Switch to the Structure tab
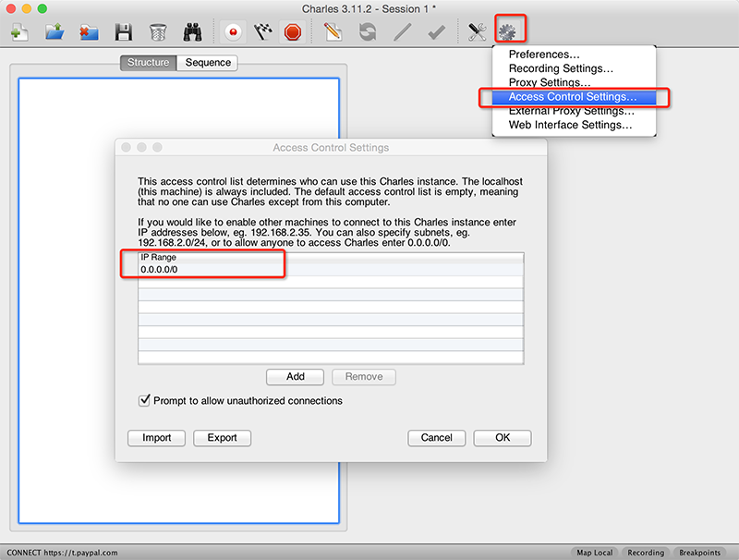Image resolution: width=739 pixels, height=560 pixels. tap(148, 63)
